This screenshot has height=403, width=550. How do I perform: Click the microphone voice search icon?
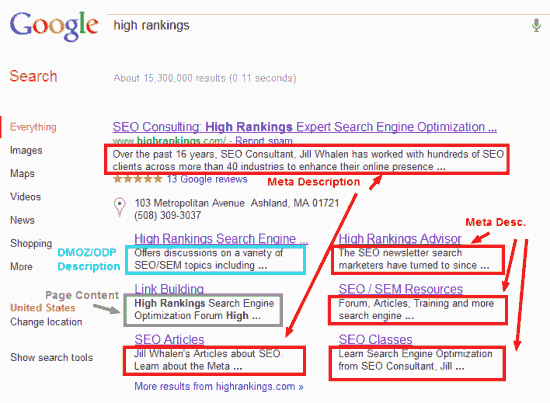(536, 25)
